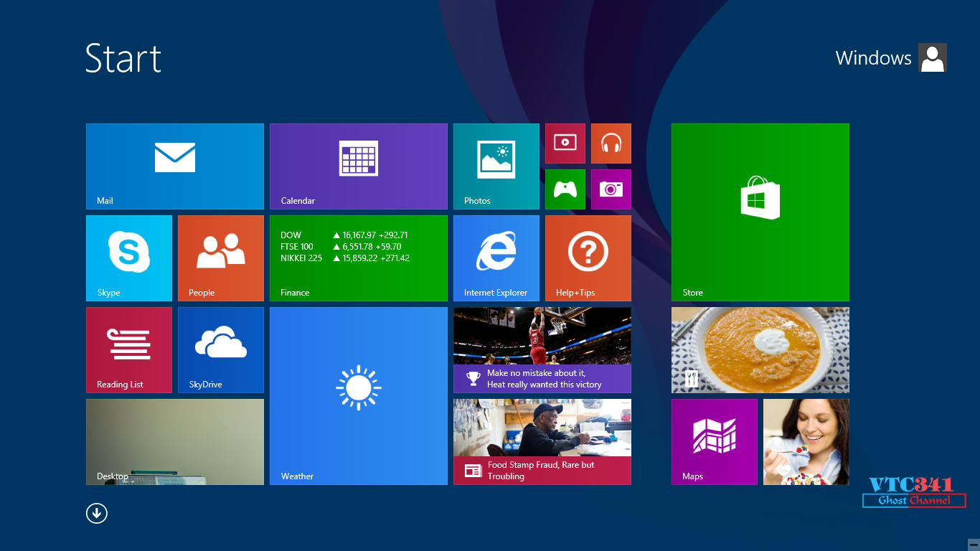This screenshot has height=551, width=980.
Task: Open the Reading List tile
Action: point(129,350)
